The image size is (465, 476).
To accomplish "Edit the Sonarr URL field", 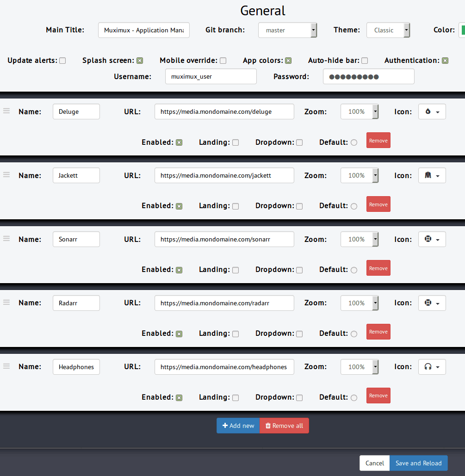I will [224, 239].
